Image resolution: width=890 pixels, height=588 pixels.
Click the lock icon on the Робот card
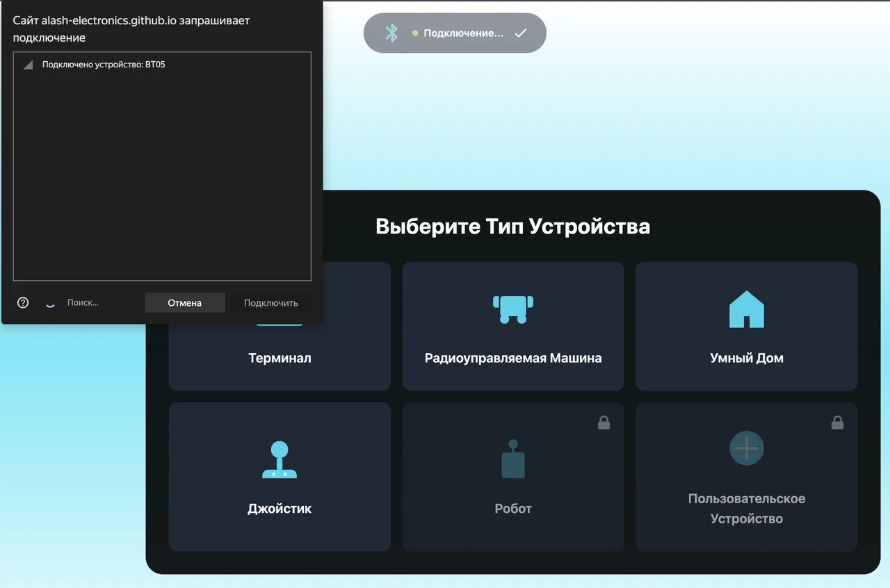pos(604,423)
